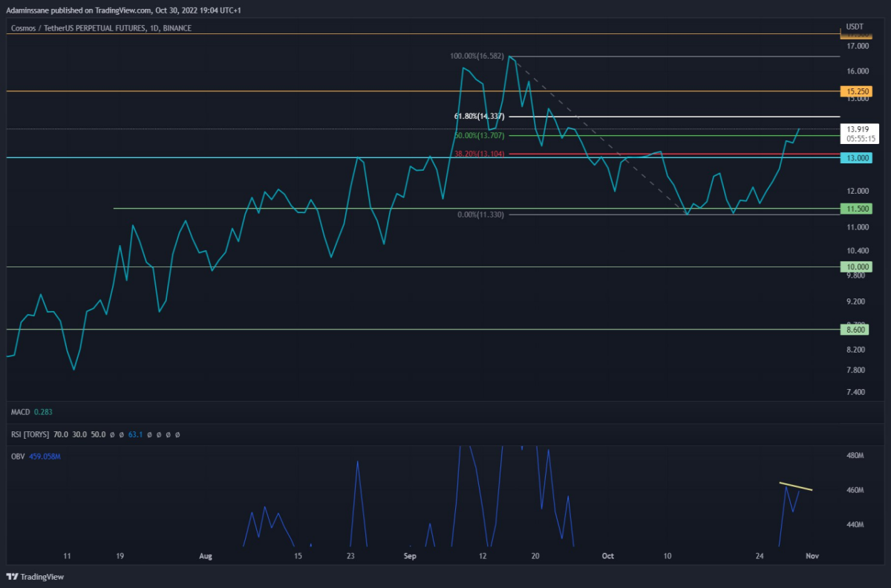Click date 20 on the time axis

(x=535, y=555)
